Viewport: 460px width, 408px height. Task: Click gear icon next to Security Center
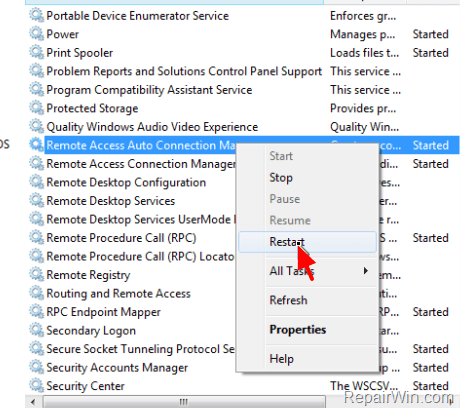point(36,386)
